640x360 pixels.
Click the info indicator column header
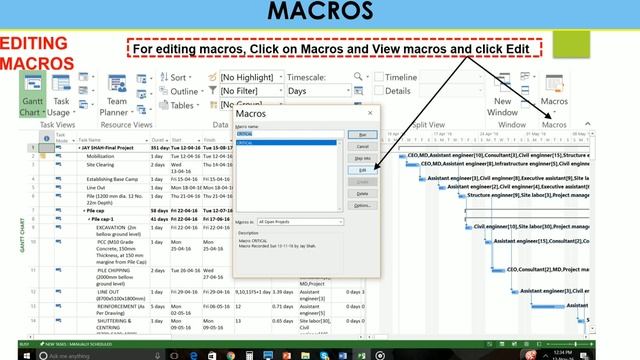coord(47,138)
